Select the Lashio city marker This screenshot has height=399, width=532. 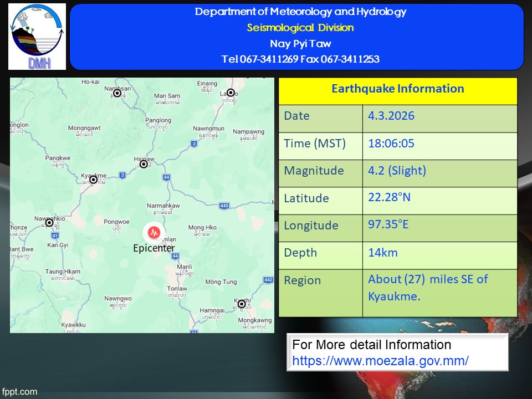[231, 93]
